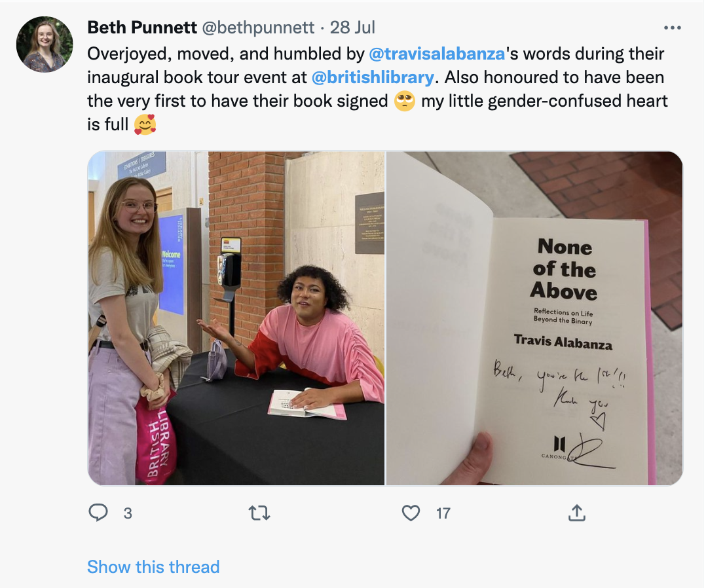The height and width of the screenshot is (588, 706).
Task: Visit the @britishlibrary mention link
Action: tap(373, 77)
